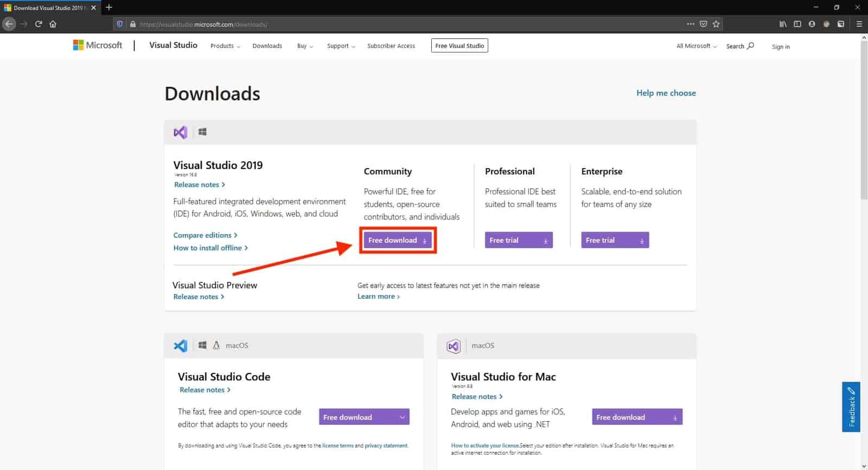Open How to activate your license link
Image resolution: width=868 pixels, height=470 pixels.
pyautogui.click(x=485, y=446)
